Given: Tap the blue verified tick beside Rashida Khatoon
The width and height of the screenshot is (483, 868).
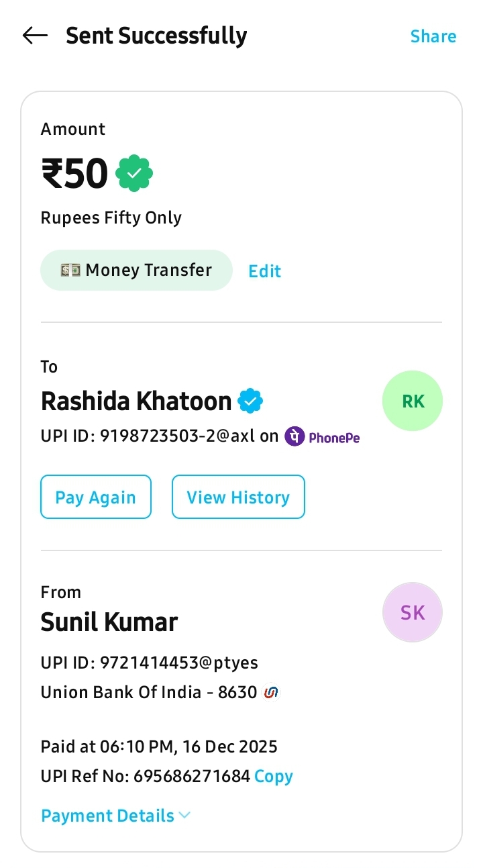Looking at the screenshot, I should (x=250, y=401).
